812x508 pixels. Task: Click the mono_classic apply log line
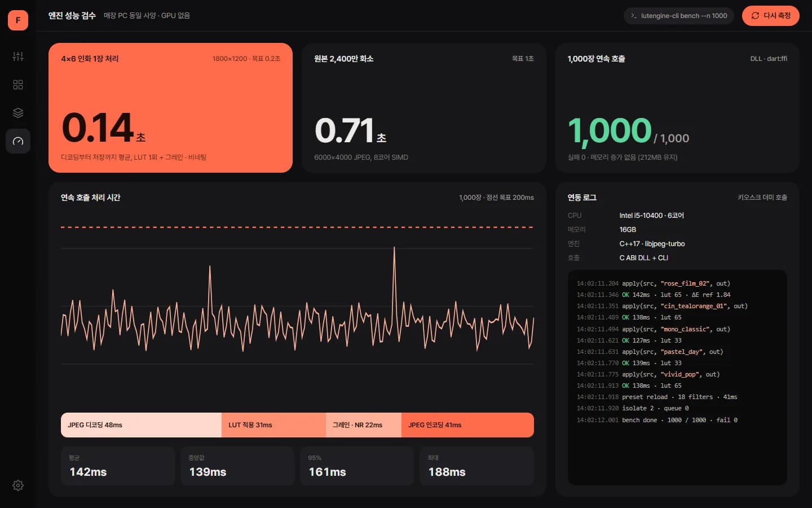click(x=653, y=329)
